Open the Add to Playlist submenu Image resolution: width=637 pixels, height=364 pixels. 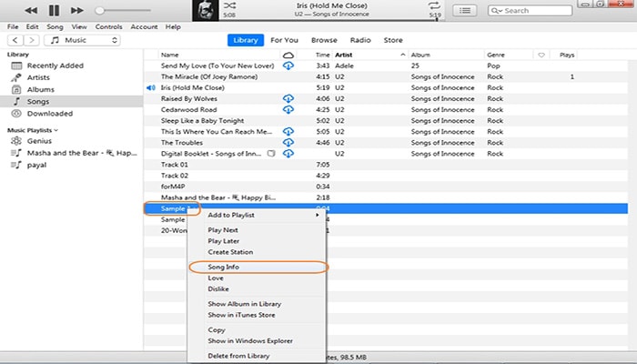257,216
